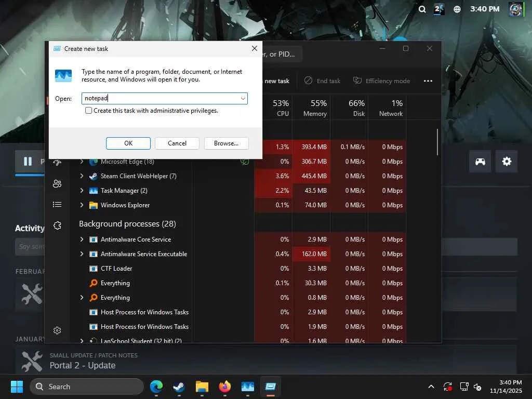Click the End task button
Viewport: 532px width, 399px height.
point(322,81)
